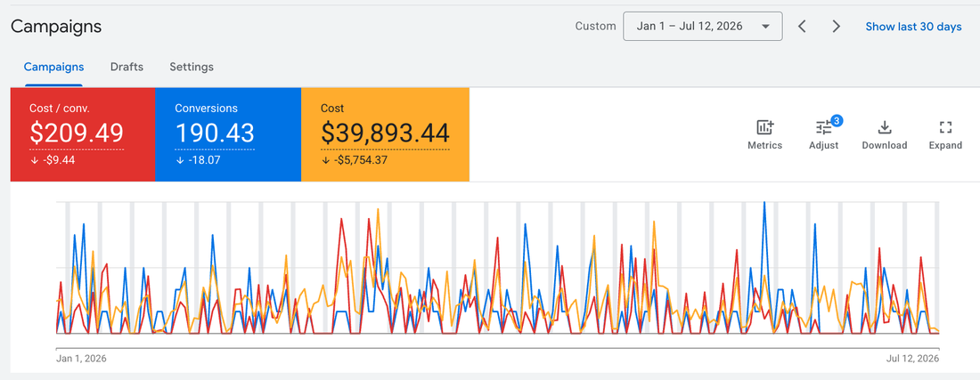980x380 pixels.
Task: Switch to the Drafts tab
Action: click(x=127, y=67)
